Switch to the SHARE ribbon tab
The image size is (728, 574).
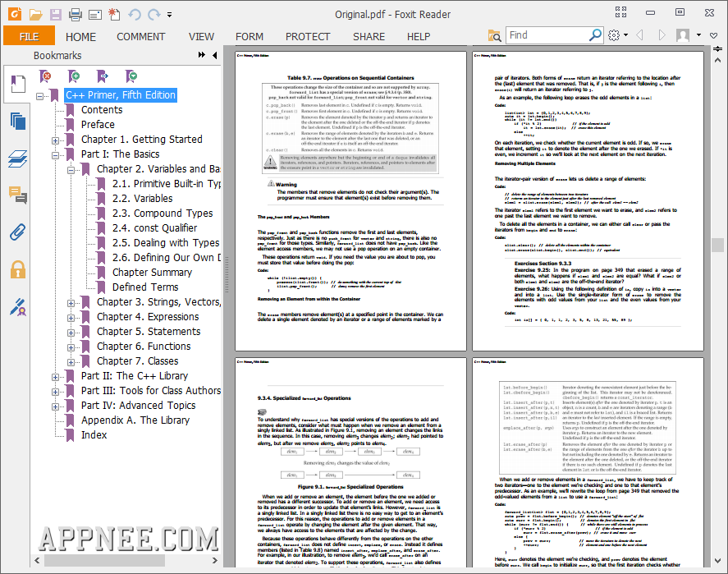tap(369, 37)
